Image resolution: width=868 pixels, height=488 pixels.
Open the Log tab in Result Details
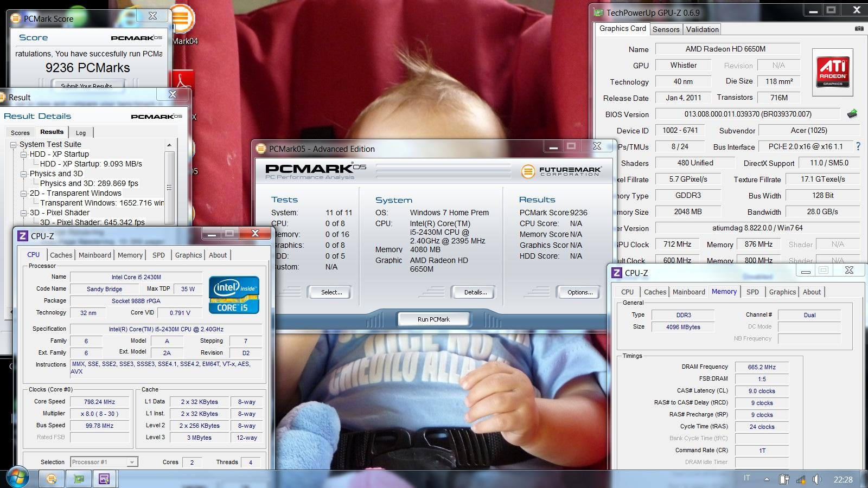pos(81,133)
